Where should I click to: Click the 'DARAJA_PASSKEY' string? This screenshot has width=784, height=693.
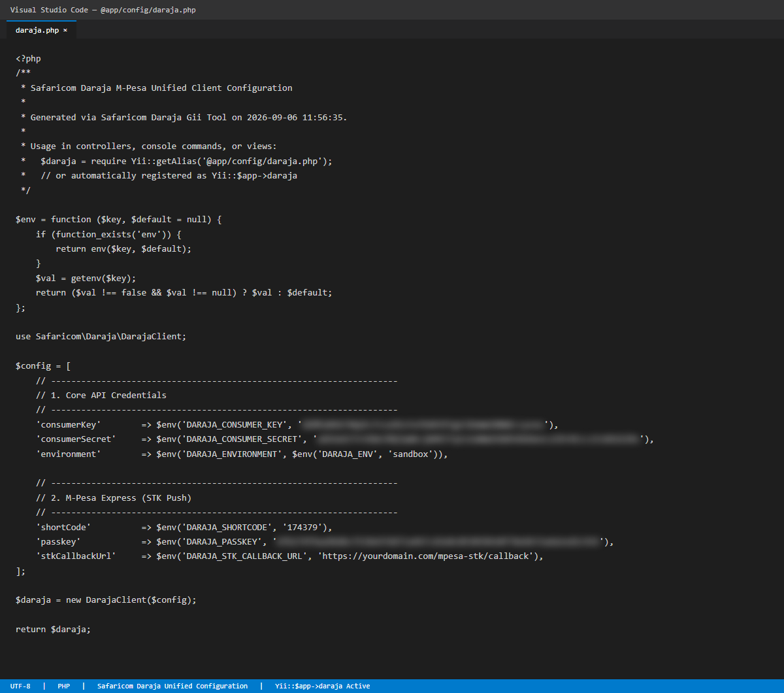click(x=221, y=541)
